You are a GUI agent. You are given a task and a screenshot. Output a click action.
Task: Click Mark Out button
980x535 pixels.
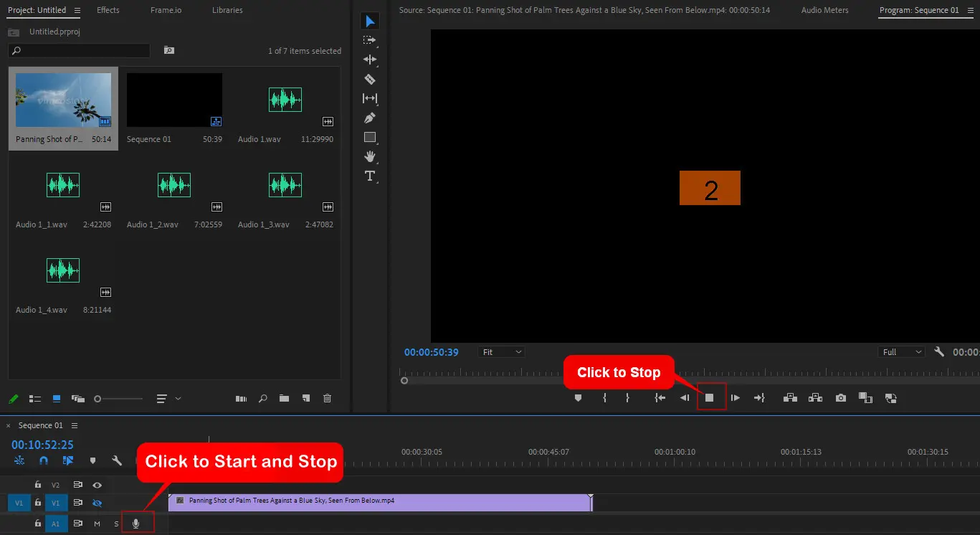click(627, 397)
